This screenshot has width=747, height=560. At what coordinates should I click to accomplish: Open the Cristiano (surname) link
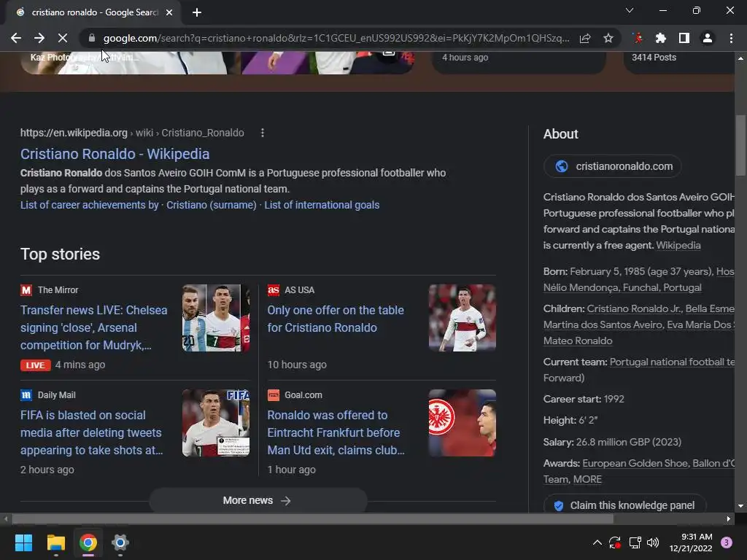point(211,205)
